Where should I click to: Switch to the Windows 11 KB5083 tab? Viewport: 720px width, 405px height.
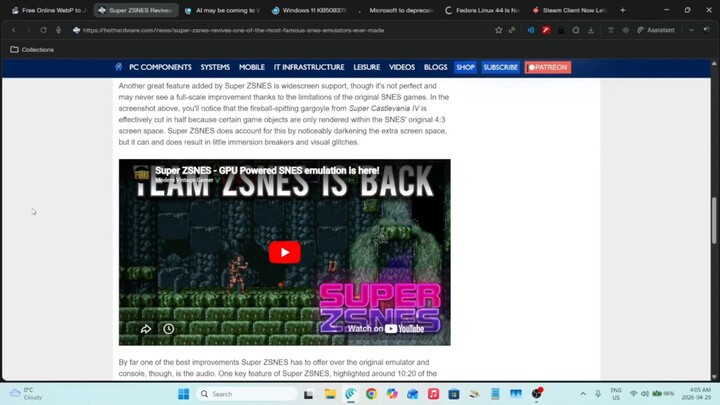coord(309,10)
